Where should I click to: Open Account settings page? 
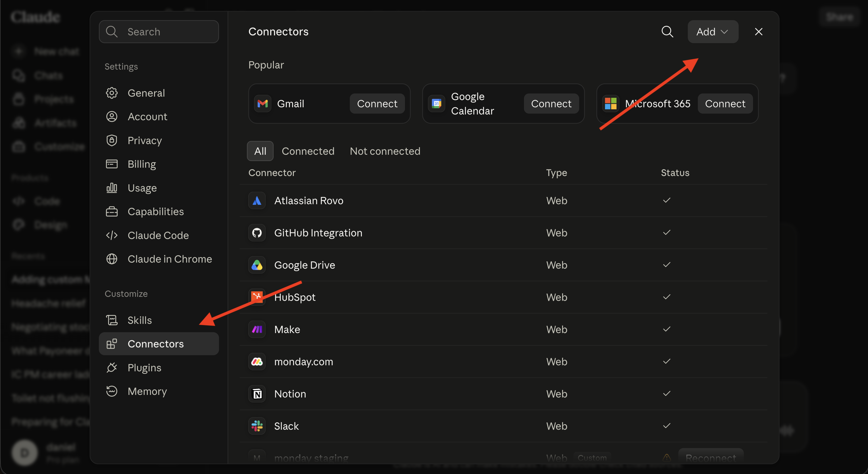159,117
